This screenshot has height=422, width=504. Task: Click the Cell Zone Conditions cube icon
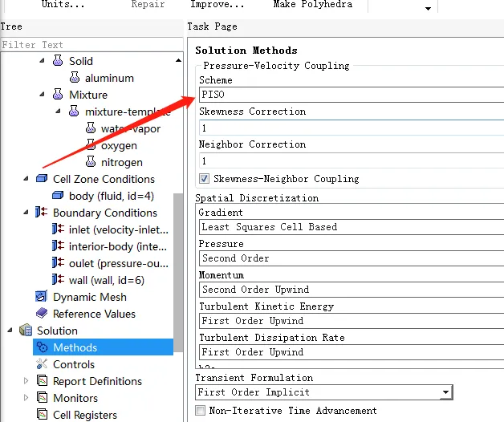[x=42, y=178]
